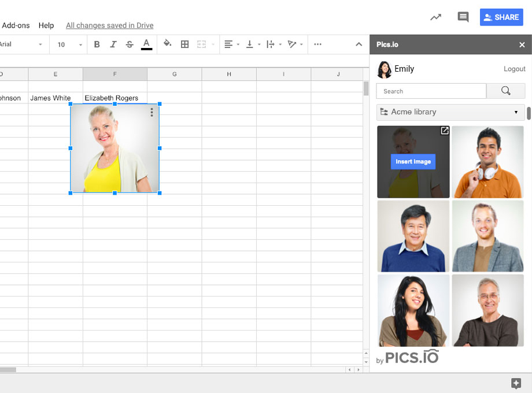
Task: Click Emily's profile avatar
Action: 385,69
